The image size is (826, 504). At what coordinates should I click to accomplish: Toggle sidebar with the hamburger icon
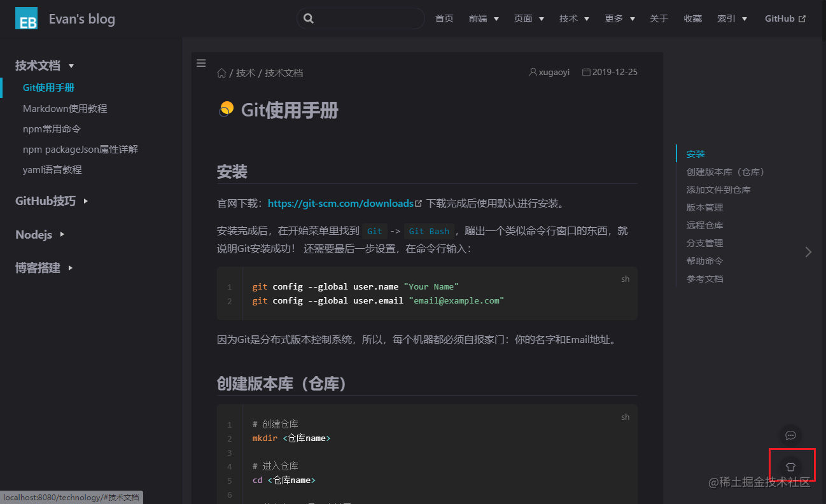click(x=201, y=63)
